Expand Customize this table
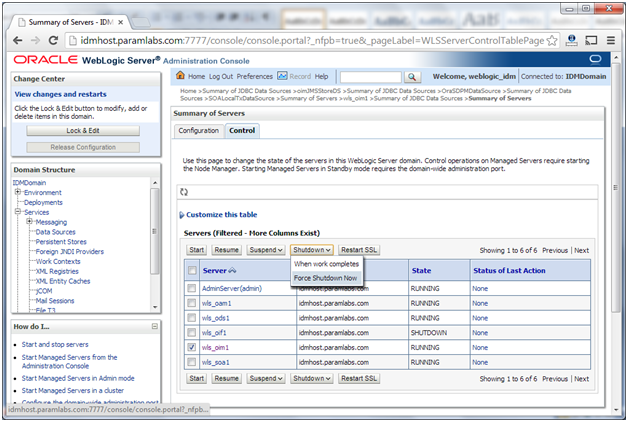Image resolution: width=628 pixels, height=422 pixels. (x=218, y=215)
